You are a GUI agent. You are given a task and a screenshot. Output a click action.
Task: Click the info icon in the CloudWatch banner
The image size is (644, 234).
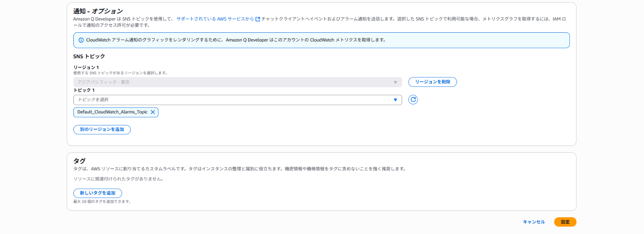(x=81, y=40)
